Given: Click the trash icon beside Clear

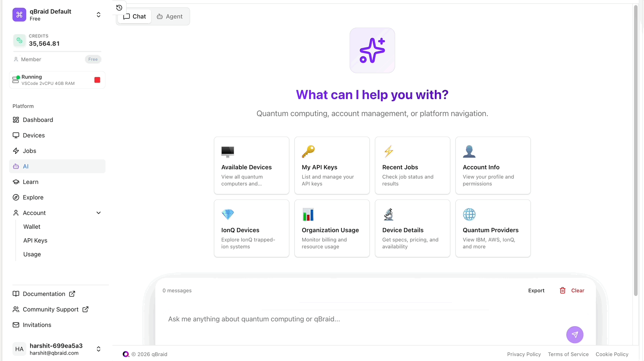Looking at the screenshot, I should (563, 291).
